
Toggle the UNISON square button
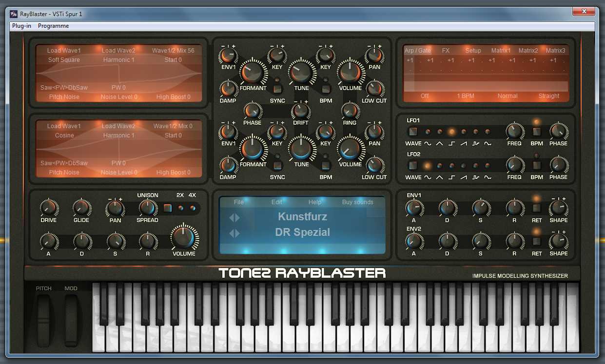coord(168,208)
